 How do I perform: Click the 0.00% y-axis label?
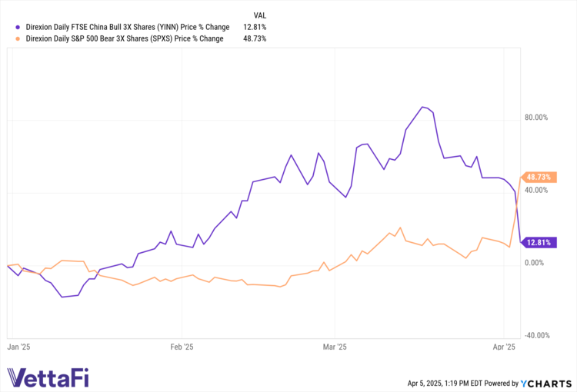[x=534, y=263]
